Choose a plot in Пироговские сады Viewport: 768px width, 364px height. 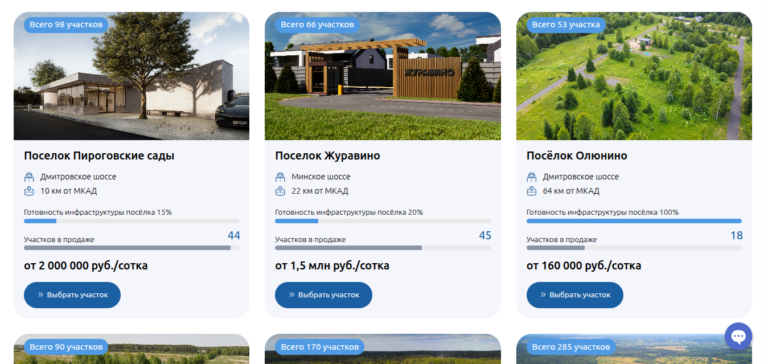pyautogui.click(x=72, y=295)
